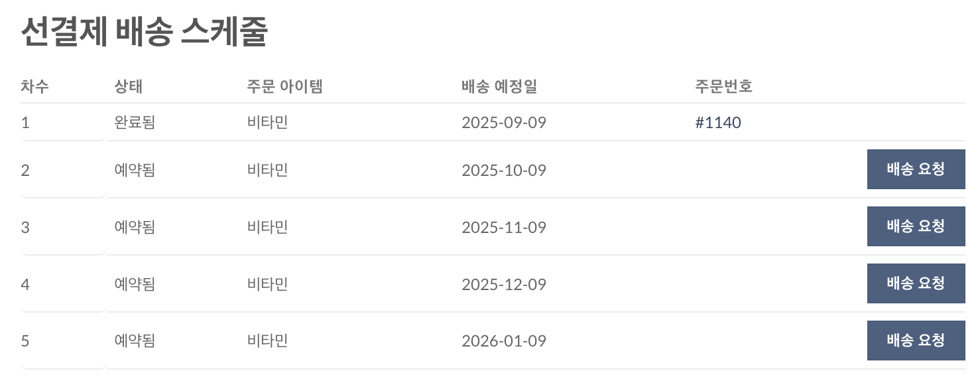
Task: Select the 비타민 item in round 1
Action: [x=267, y=123]
